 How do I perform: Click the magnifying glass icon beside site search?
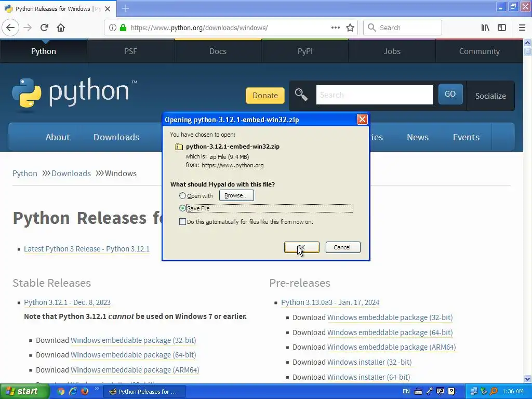[x=301, y=95]
